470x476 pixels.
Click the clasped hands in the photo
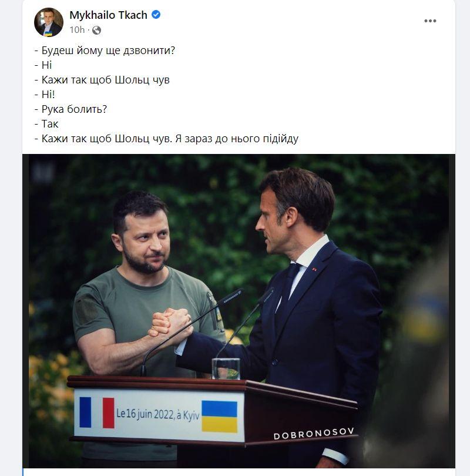click(x=170, y=327)
